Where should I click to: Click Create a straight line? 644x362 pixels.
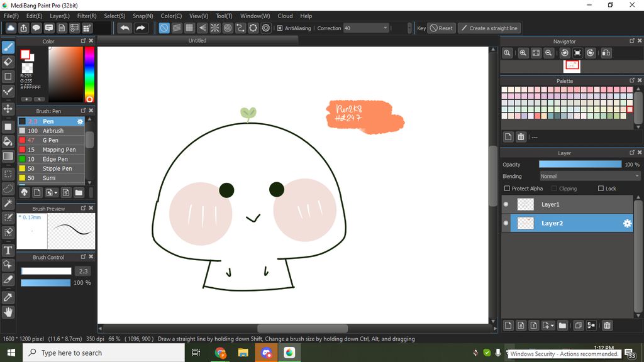click(489, 28)
